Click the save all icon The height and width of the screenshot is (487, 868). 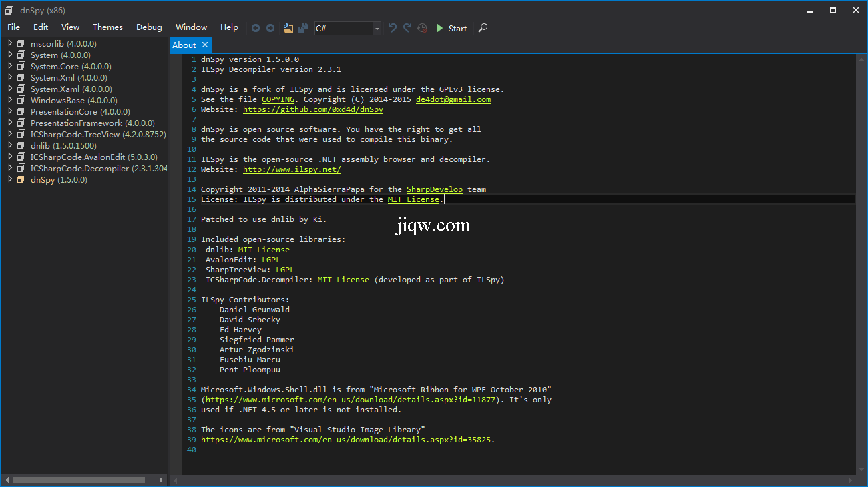(303, 28)
